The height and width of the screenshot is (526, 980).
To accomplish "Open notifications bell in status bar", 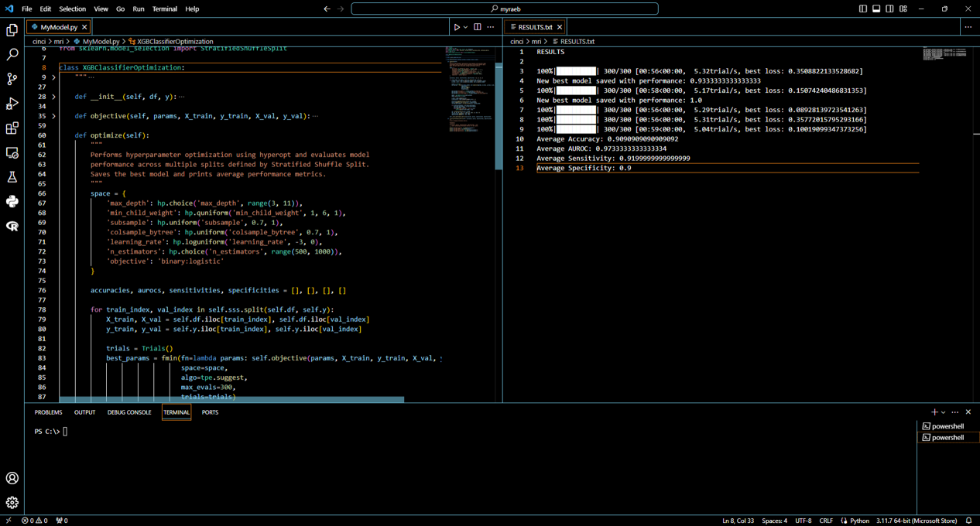I will click(968, 521).
